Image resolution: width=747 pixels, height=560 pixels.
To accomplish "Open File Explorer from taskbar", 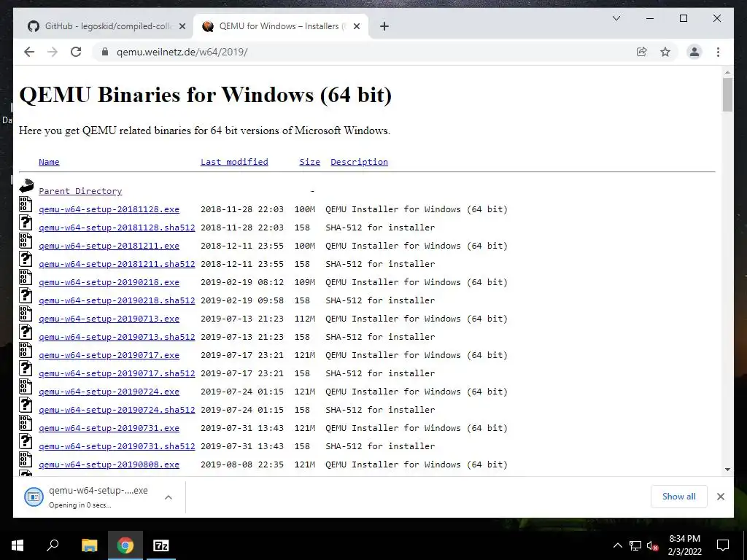I will [x=89, y=545].
